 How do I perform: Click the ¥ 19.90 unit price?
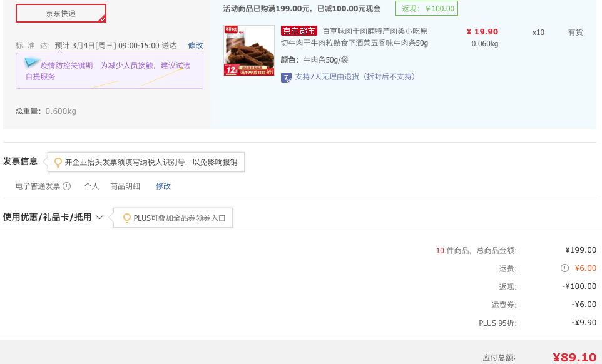tap(482, 32)
